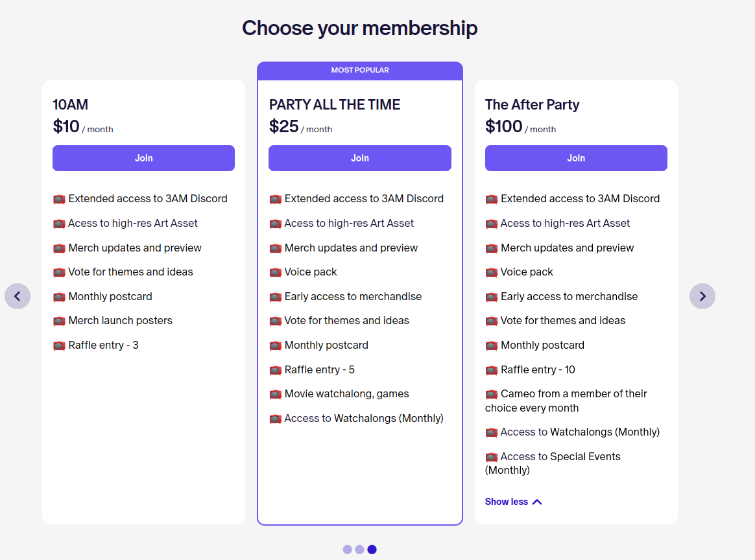Join the 10AM $10 membership
Image resolution: width=755 pixels, height=560 pixels.
143,158
